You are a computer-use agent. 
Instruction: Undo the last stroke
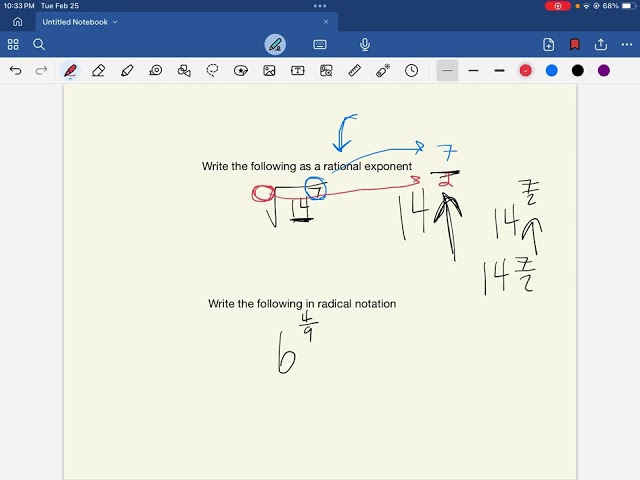(x=16, y=71)
